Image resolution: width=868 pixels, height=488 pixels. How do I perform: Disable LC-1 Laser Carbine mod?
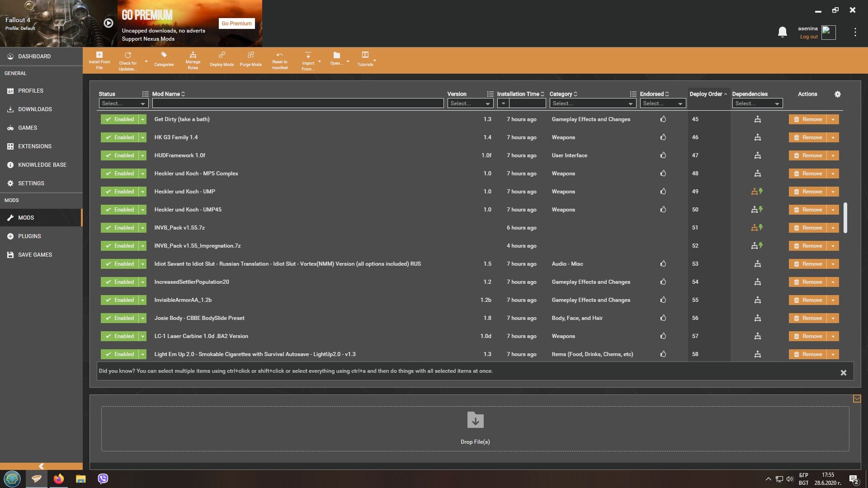(119, 336)
